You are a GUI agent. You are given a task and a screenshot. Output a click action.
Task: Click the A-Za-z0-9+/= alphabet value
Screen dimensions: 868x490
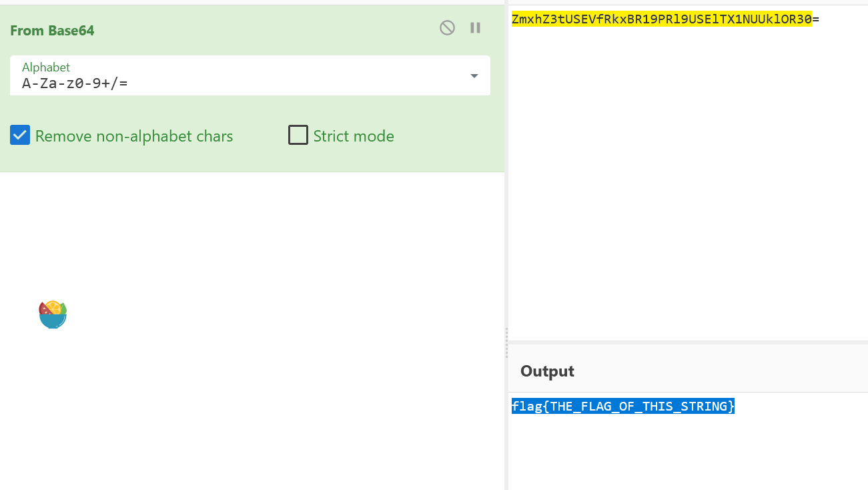[x=75, y=83]
